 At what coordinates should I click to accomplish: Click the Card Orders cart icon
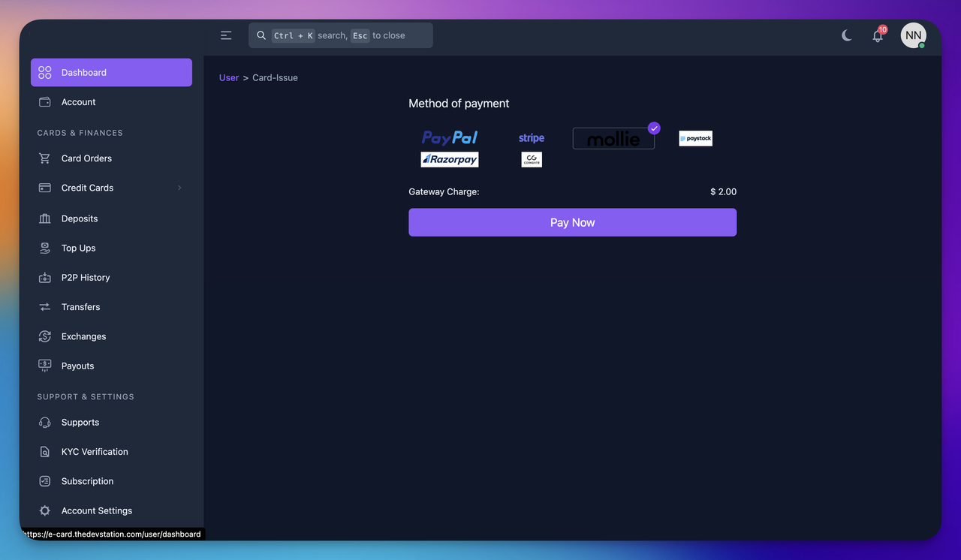point(45,158)
